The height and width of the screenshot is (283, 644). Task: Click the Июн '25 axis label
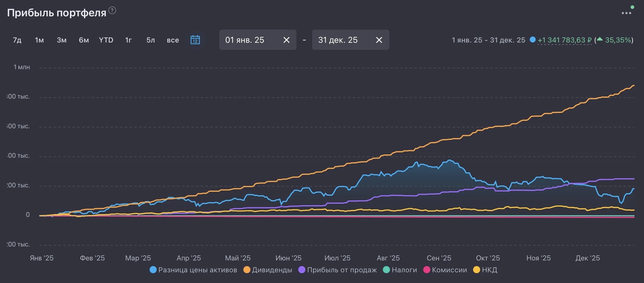pos(288,258)
